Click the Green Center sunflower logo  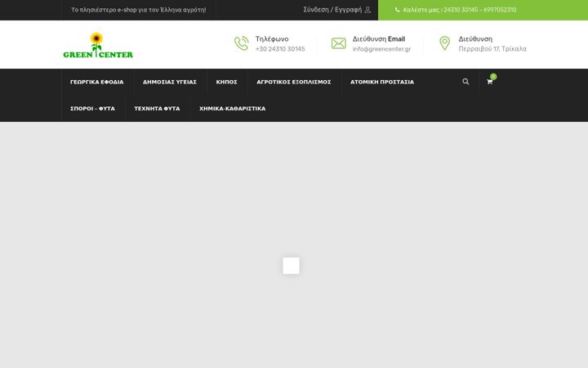click(x=98, y=45)
